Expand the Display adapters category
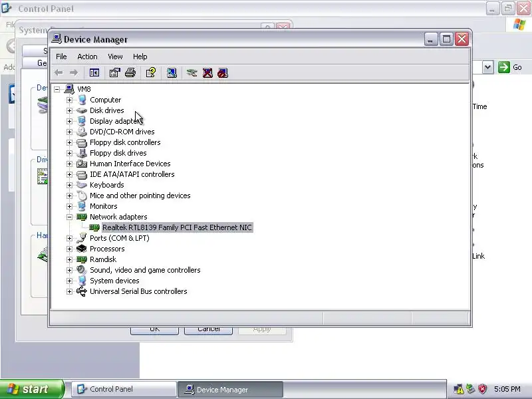 point(70,121)
